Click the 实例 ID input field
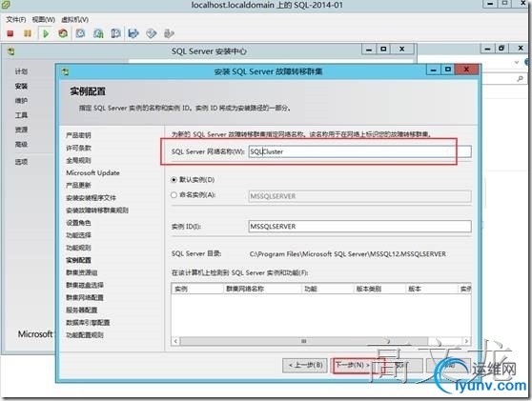This screenshot has height=401, width=532. point(359,226)
